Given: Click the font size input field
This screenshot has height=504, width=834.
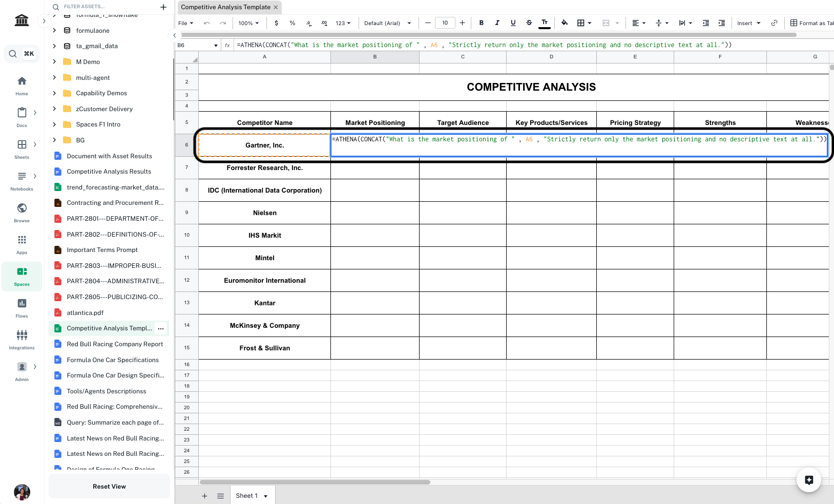Looking at the screenshot, I should pos(445,23).
